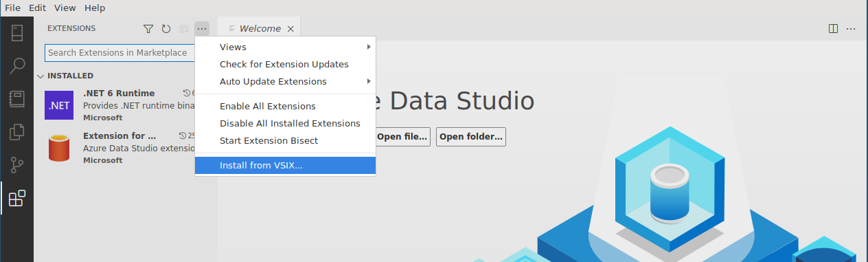Select the .NET 6 Runtime extension name
868x262 pixels.
pos(119,93)
